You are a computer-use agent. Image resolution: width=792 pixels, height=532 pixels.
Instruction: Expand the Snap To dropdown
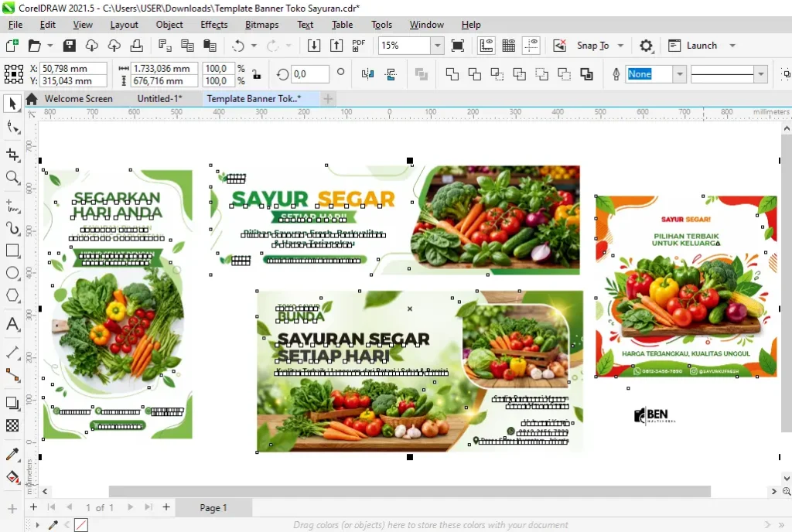point(621,46)
